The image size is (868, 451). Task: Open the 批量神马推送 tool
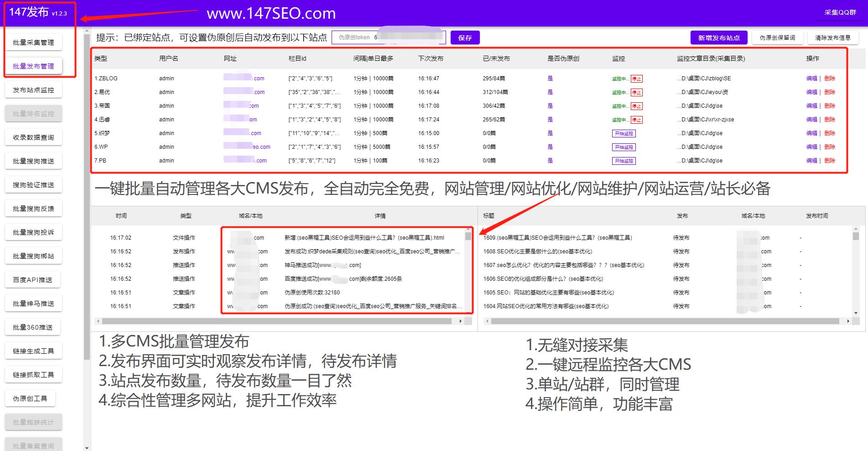point(33,303)
